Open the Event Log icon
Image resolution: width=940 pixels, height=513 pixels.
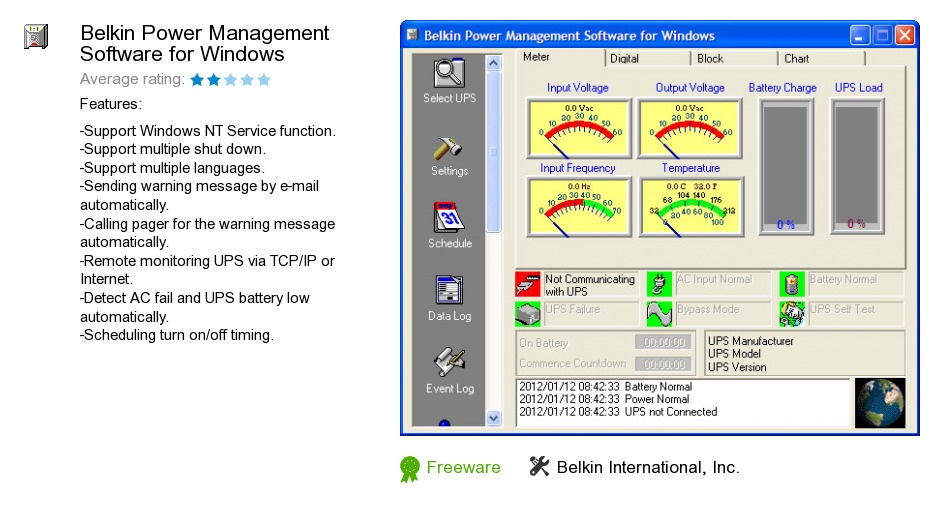450,363
